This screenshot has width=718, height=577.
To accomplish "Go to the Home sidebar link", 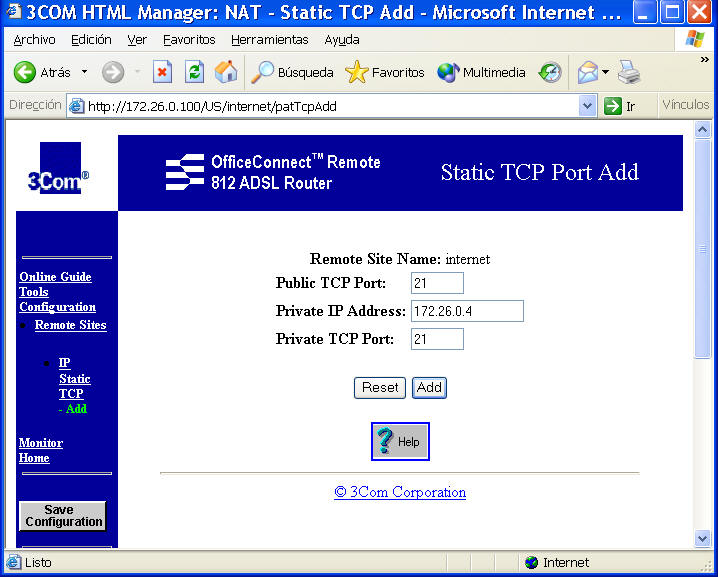I will (x=34, y=458).
